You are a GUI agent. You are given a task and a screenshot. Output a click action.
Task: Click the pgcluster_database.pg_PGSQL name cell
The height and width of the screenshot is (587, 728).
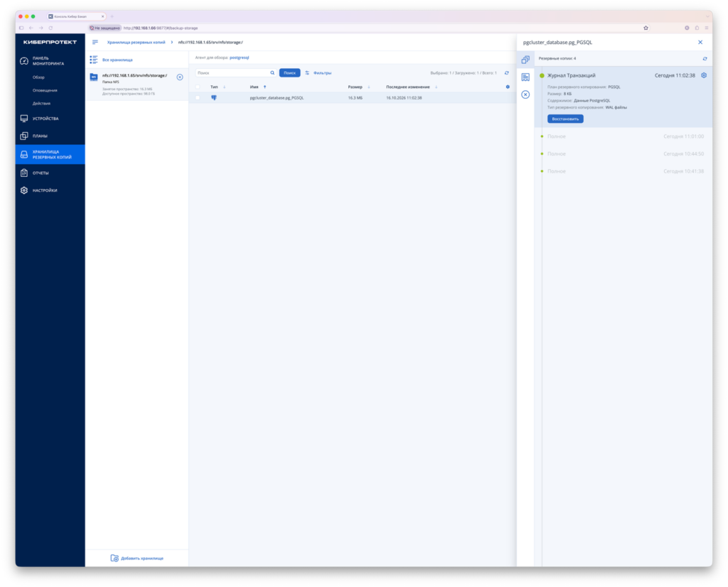(x=277, y=98)
